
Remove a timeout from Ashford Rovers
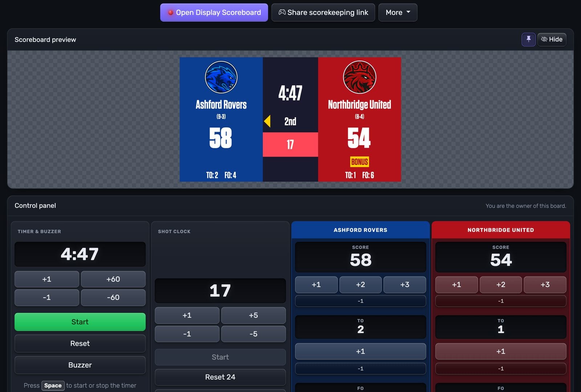tap(361, 368)
